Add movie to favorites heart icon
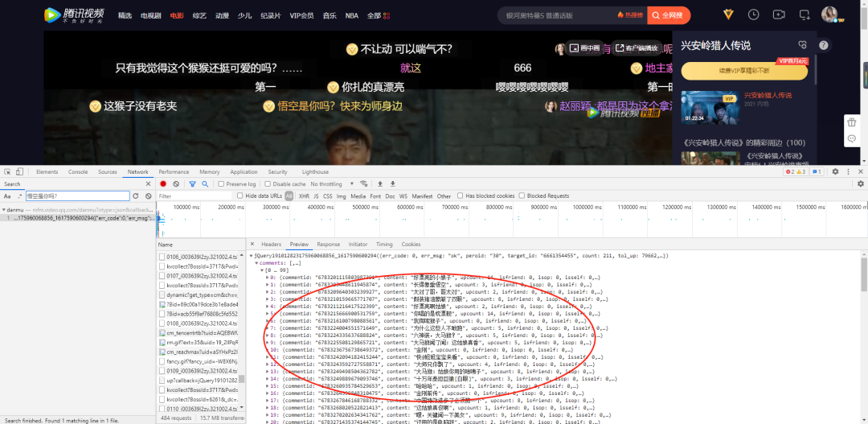The width and height of the screenshot is (868, 424). point(802,45)
